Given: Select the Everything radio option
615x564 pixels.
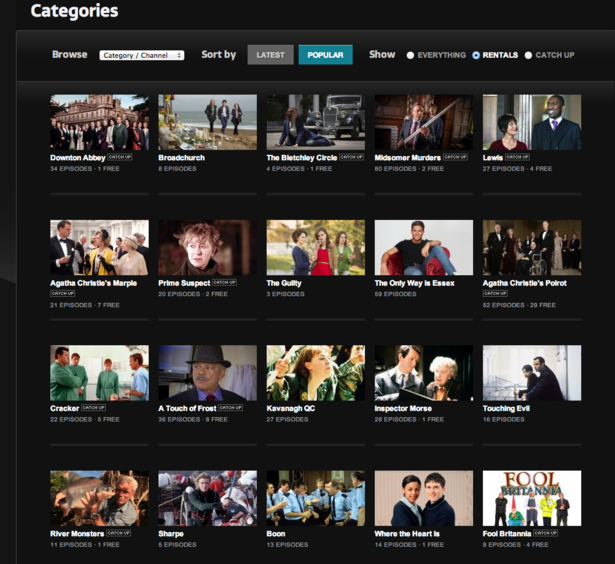Looking at the screenshot, I should pos(410,55).
